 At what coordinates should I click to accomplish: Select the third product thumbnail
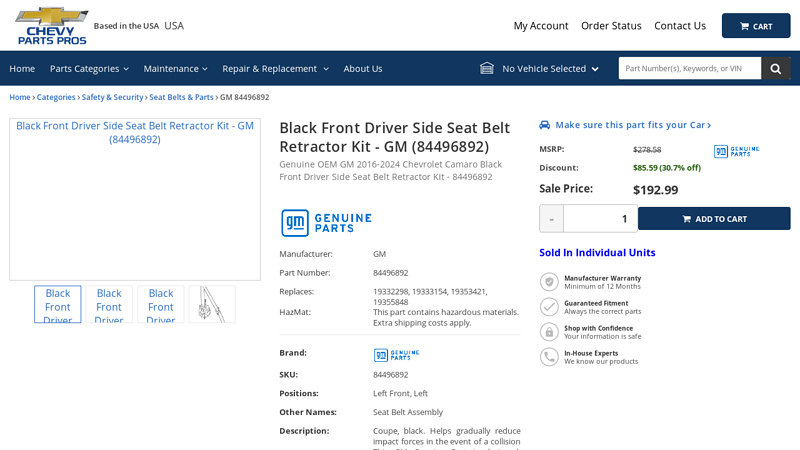(161, 304)
